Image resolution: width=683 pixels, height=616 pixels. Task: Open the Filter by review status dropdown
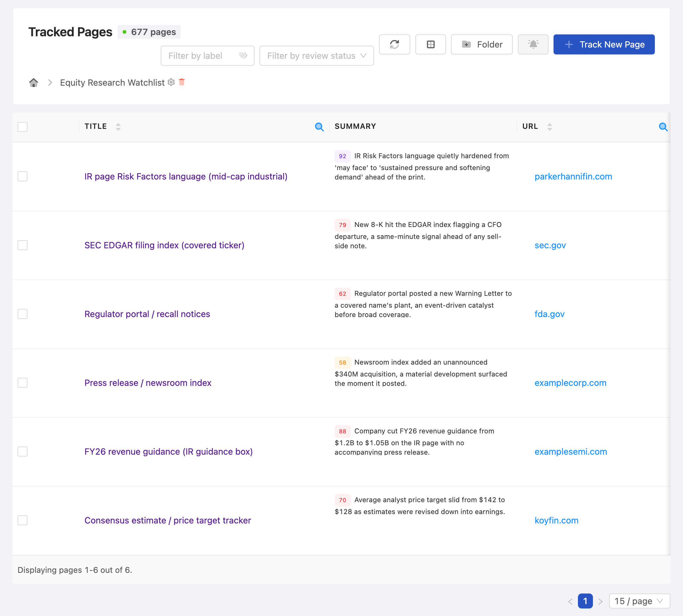pos(316,56)
